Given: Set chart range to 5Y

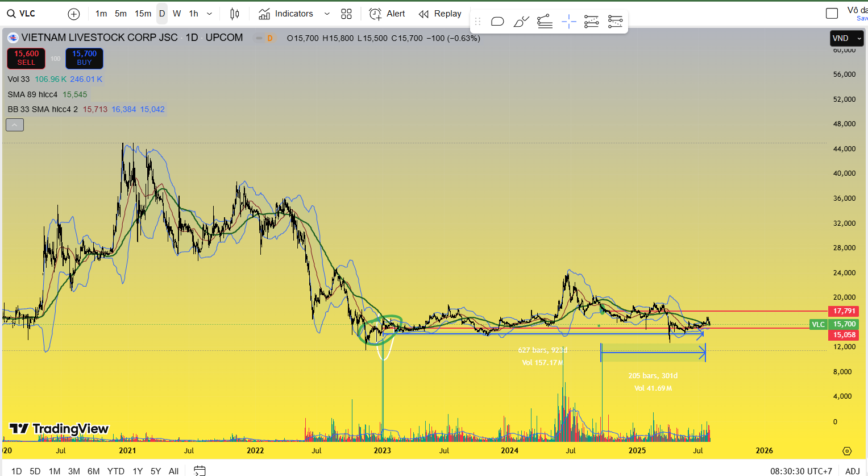Looking at the screenshot, I should [x=156, y=471].
